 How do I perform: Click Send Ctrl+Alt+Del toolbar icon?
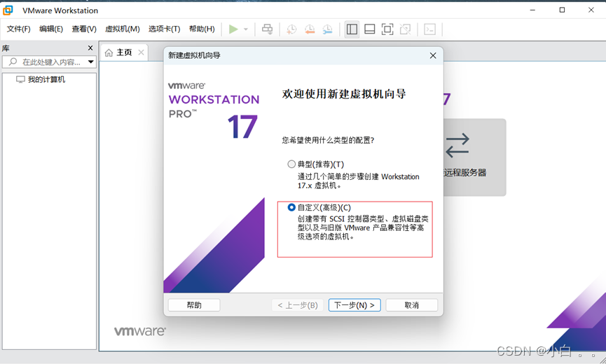click(x=267, y=29)
